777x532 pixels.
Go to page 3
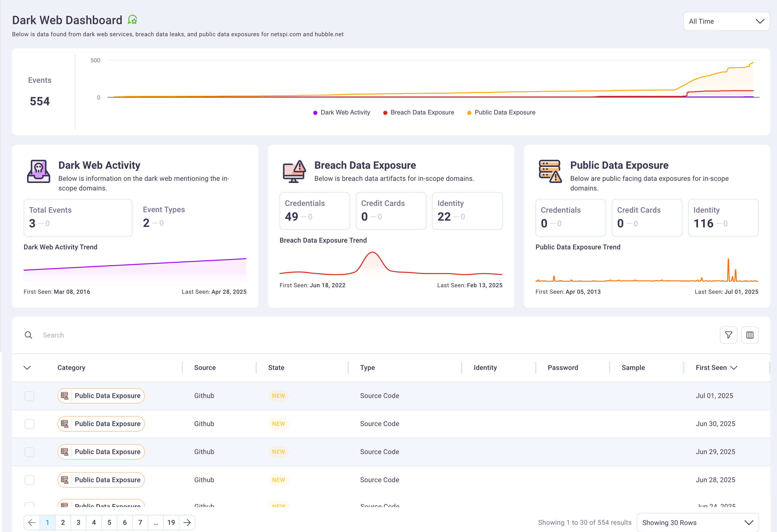click(78, 522)
